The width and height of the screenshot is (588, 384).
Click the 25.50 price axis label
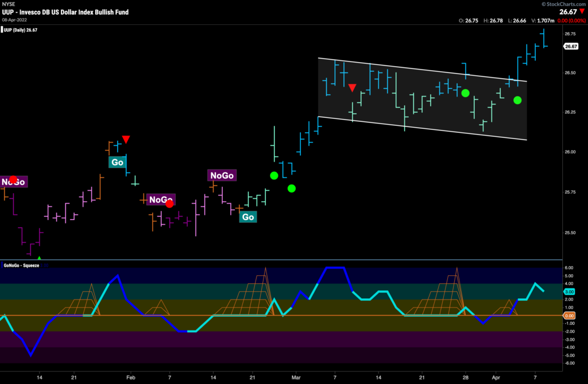tap(570, 233)
